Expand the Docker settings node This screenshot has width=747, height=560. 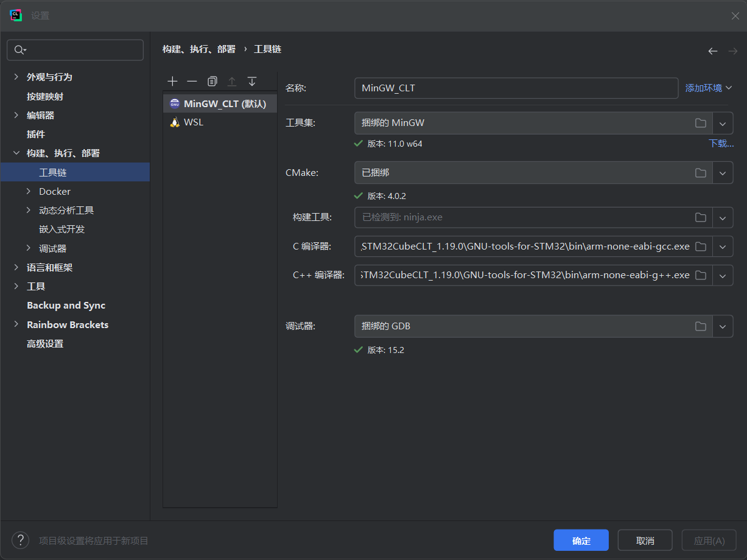click(x=29, y=192)
